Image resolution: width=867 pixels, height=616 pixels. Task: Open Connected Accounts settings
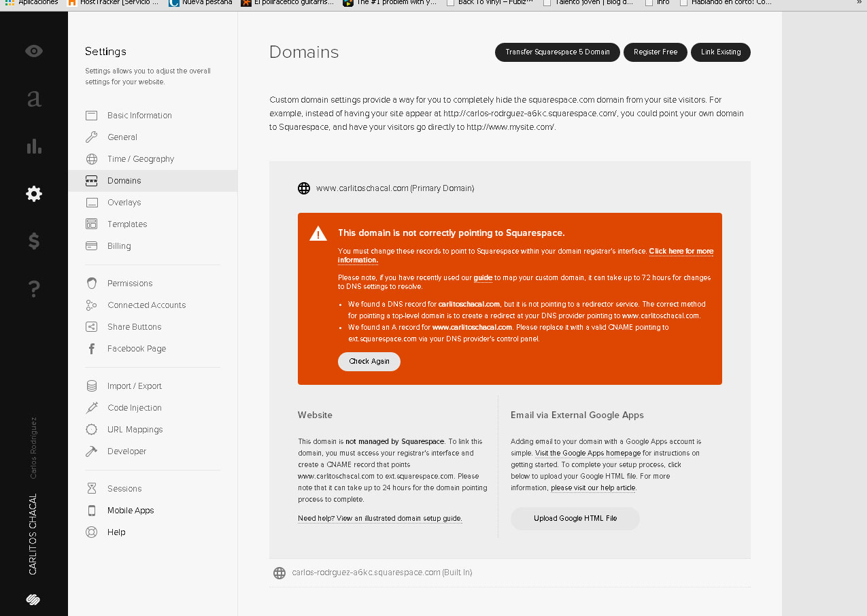(146, 305)
